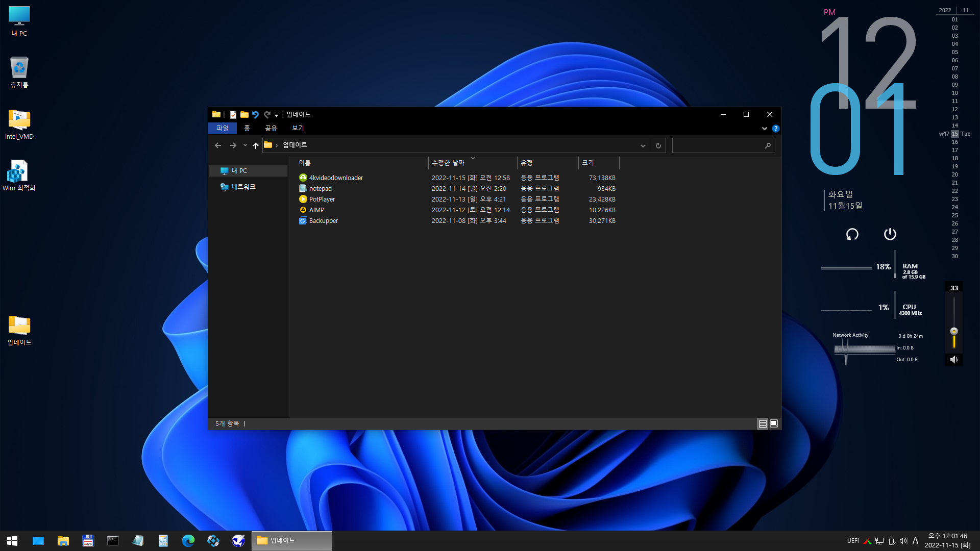Viewport: 980px width, 551px height.
Task: Open customize quick access toolbar dropdown
Action: point(276,115)
